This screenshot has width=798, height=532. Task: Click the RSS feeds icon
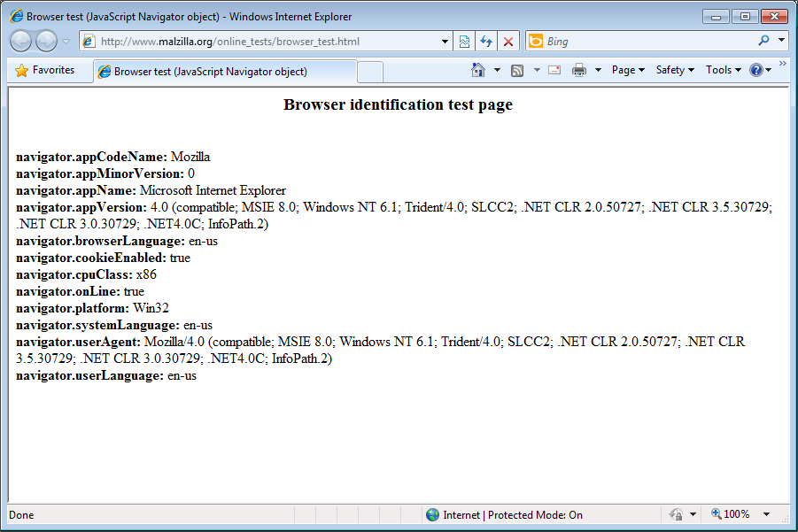(517, 71)
